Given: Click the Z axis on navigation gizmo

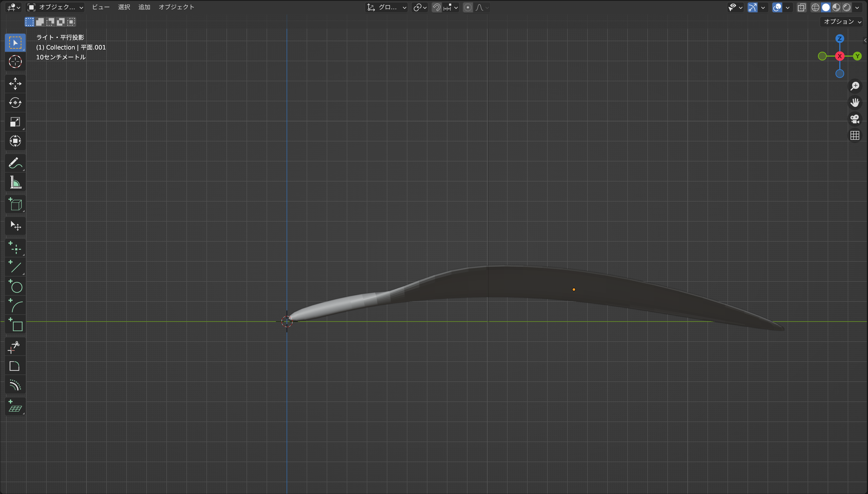Looking at the screenshot, I should pyautogui.click(x=840, y=39).
